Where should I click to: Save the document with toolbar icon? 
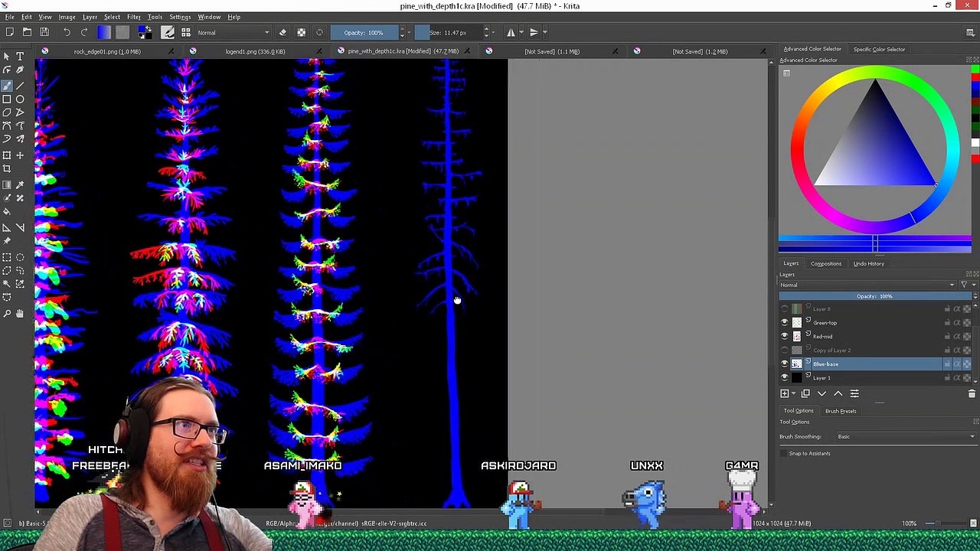pyautogui.click(x=44, y=32)
